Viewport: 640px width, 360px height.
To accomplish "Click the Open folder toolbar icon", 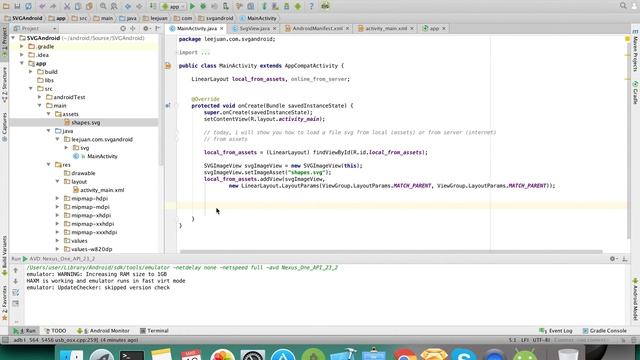I will coord(6,6).
